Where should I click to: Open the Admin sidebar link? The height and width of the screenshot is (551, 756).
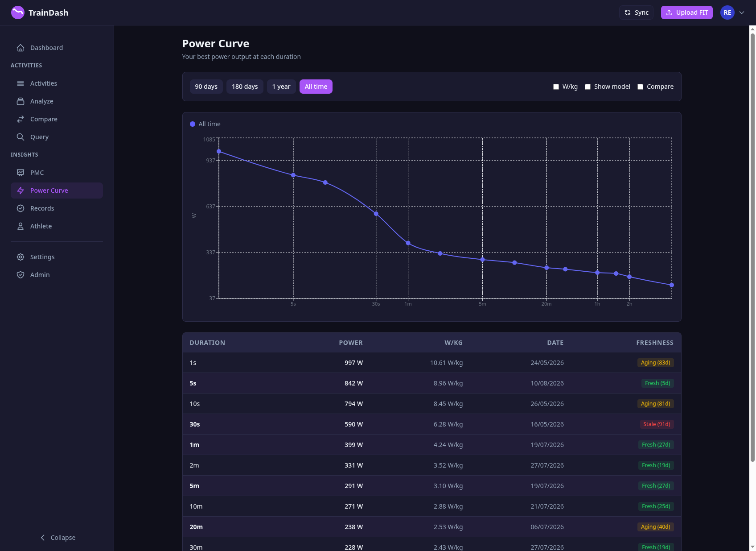pyautogui.click(x=57, y=275)
